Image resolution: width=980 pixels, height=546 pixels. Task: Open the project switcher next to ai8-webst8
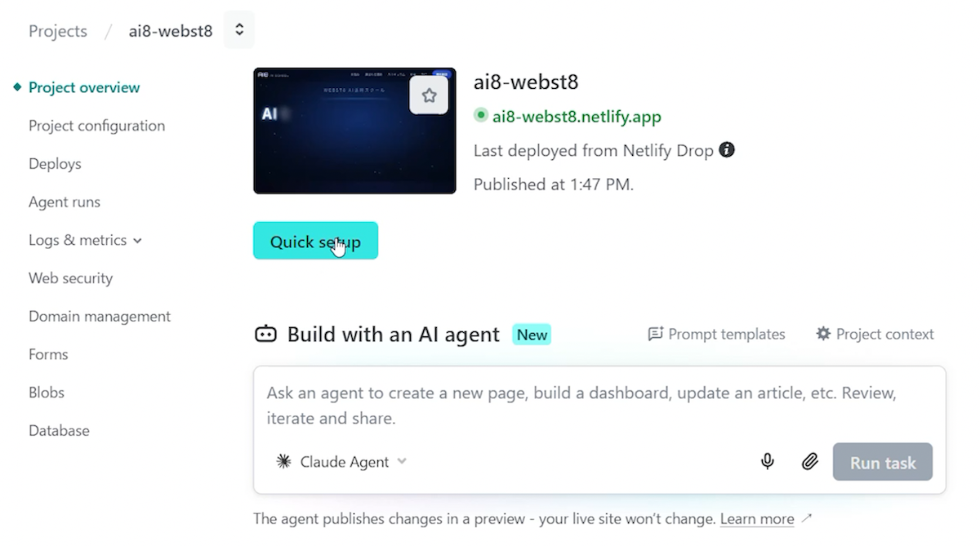pos(239,30)
